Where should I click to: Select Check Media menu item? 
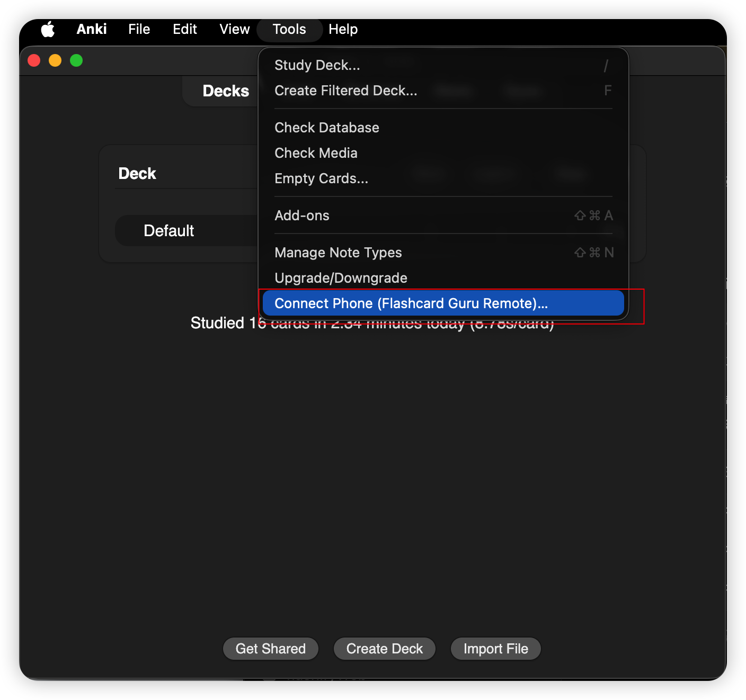click(x=443, y=153)
